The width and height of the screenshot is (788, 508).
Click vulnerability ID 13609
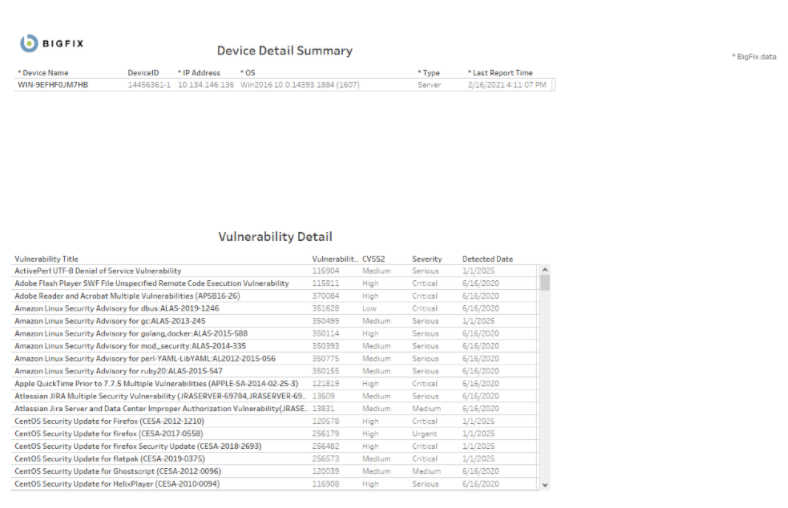click(x=323, y=396)
